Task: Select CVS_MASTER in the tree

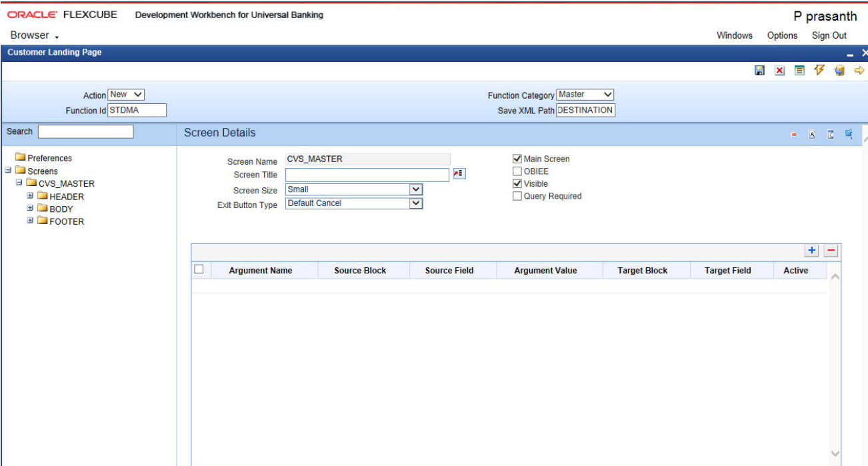Action: [67, 183]
